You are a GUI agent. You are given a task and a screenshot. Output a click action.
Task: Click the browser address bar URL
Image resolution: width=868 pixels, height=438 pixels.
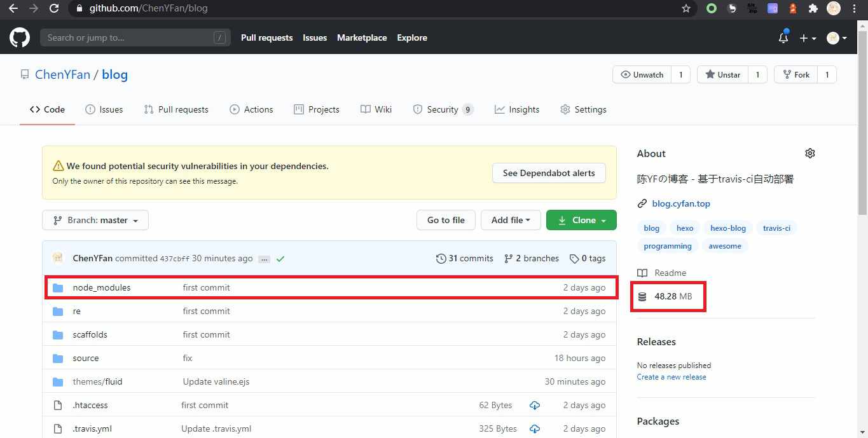(149, 8)
